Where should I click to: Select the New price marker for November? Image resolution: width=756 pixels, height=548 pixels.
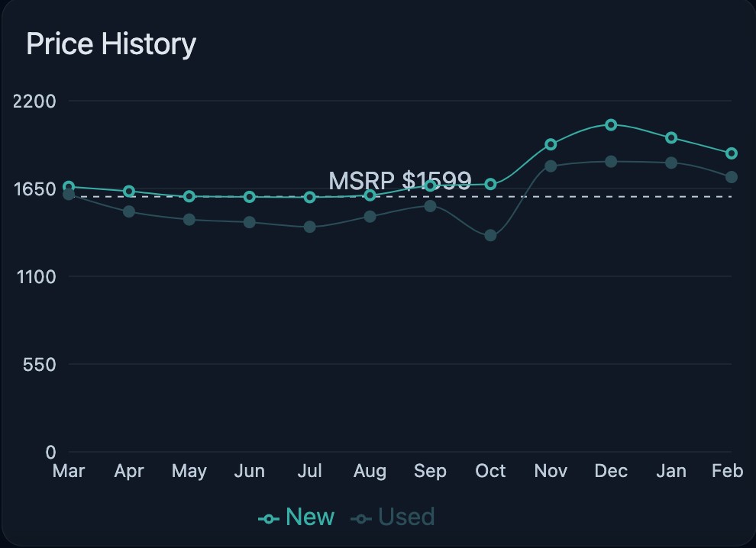coord(551,144)
